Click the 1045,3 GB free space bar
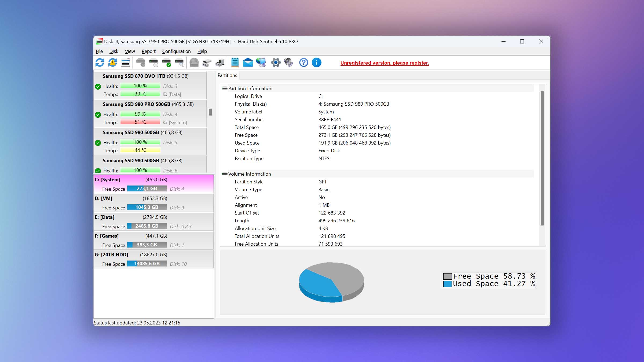The image size is (644, 362). coord(147,207)
